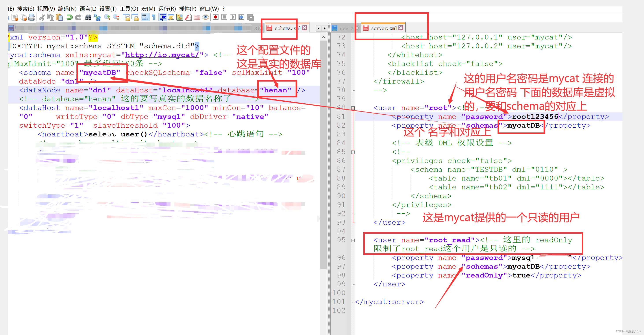Start macro recording with red dot icon
The height and width of the screenshot is (335, 644).
pos(215,17)
